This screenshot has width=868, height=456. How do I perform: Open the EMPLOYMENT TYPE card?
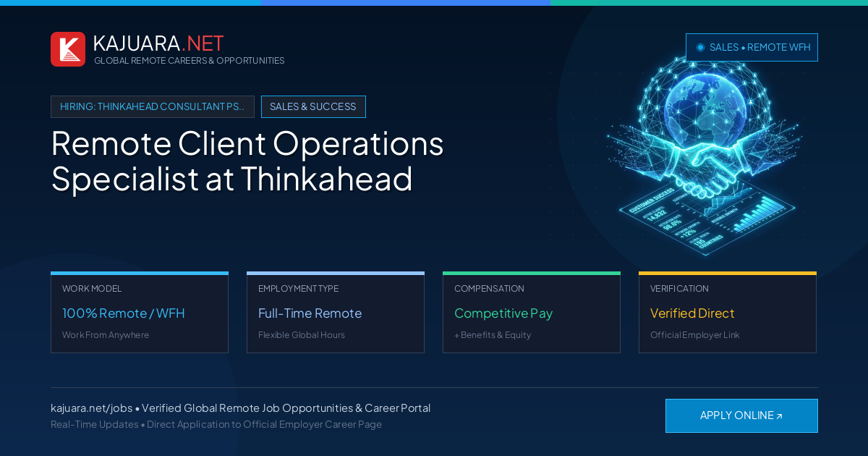(336, 312)
